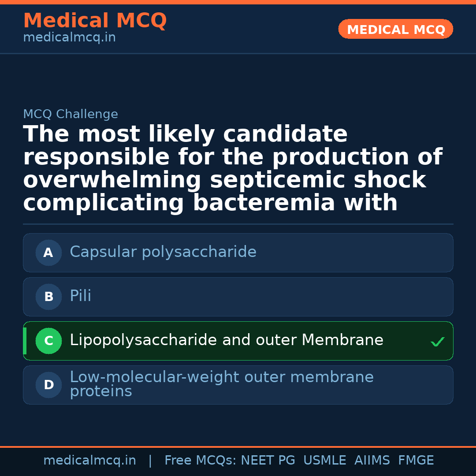
Task: Click the letter B circle badge
Action: tap(48, 297)
